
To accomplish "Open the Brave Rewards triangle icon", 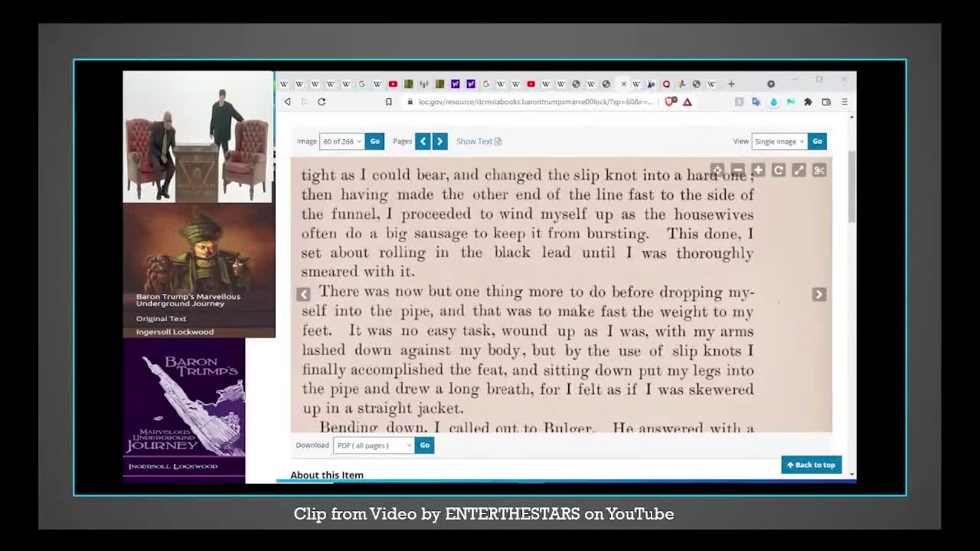I will coord(688,102).
